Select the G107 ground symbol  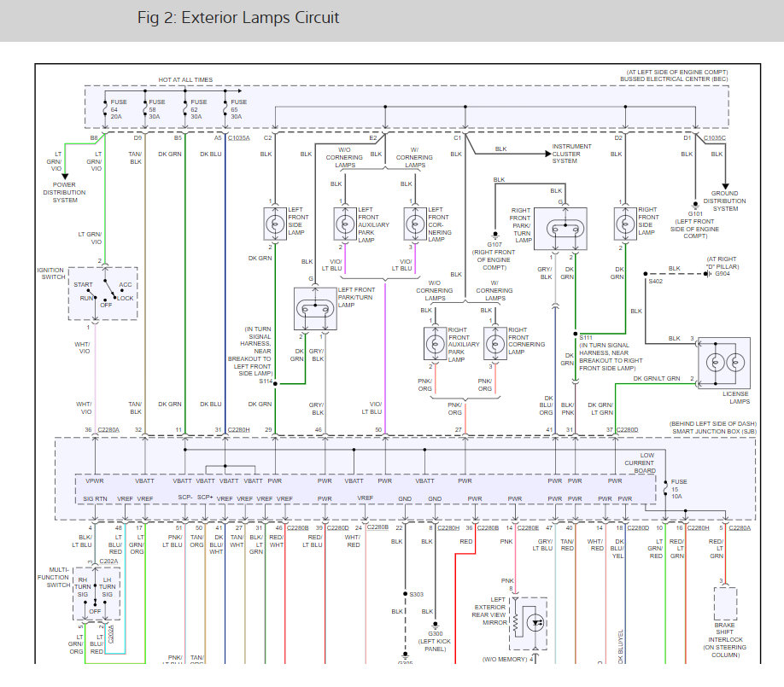point(495,235)
